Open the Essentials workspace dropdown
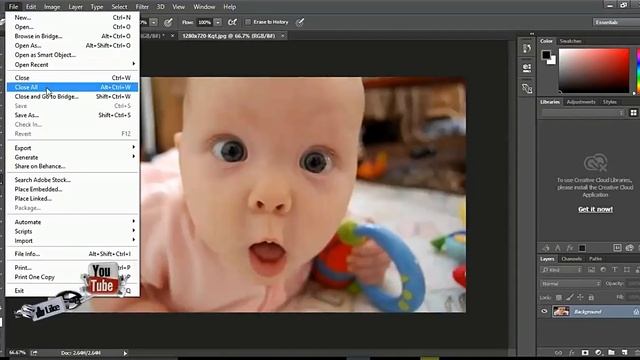The height and width of the screenshot is (360, 640). coord(616,22)
